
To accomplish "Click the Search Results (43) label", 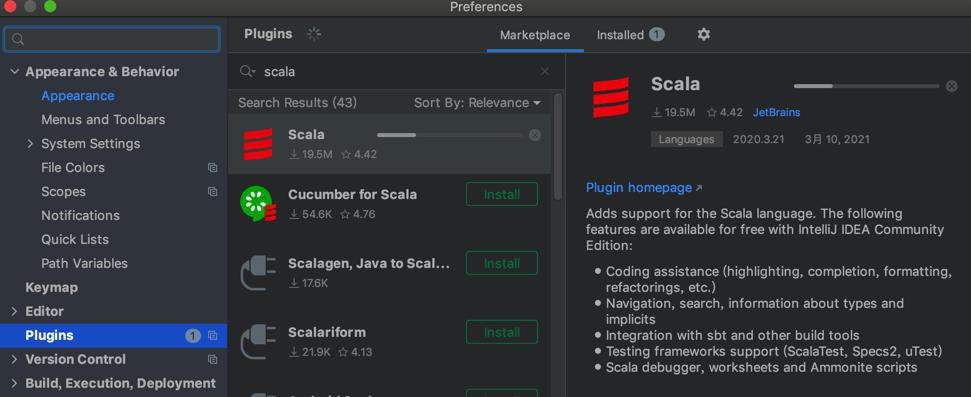I will [297, 103].
